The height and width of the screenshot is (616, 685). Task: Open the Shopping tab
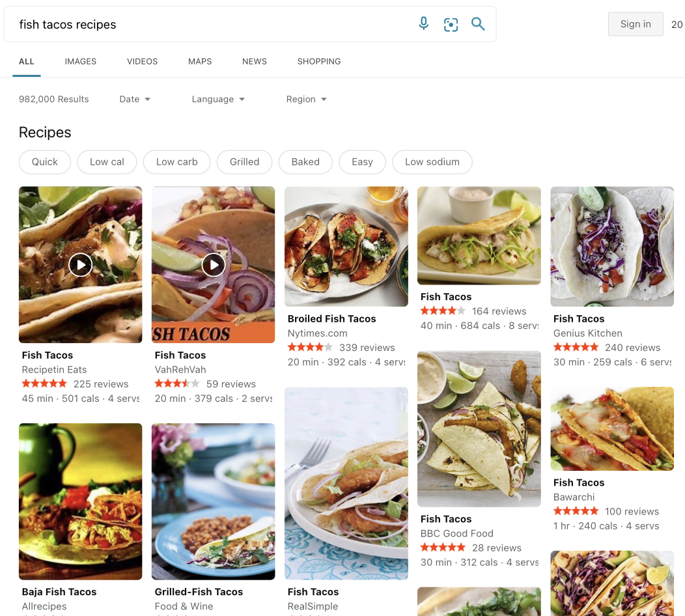(319, 61)
